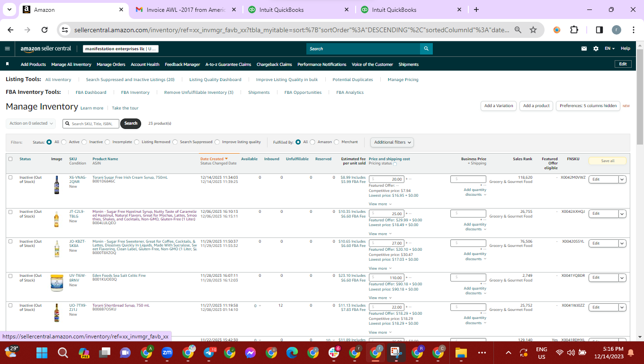This screenshot has width=644, height=364.
Task: Open Telegram from the taskbar
Action: click(x=209, y=353)
